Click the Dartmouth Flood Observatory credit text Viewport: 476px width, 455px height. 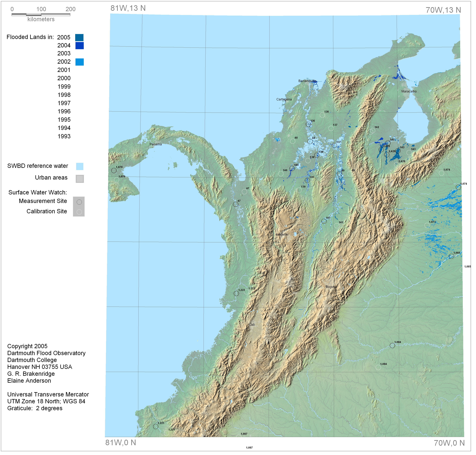46,353
